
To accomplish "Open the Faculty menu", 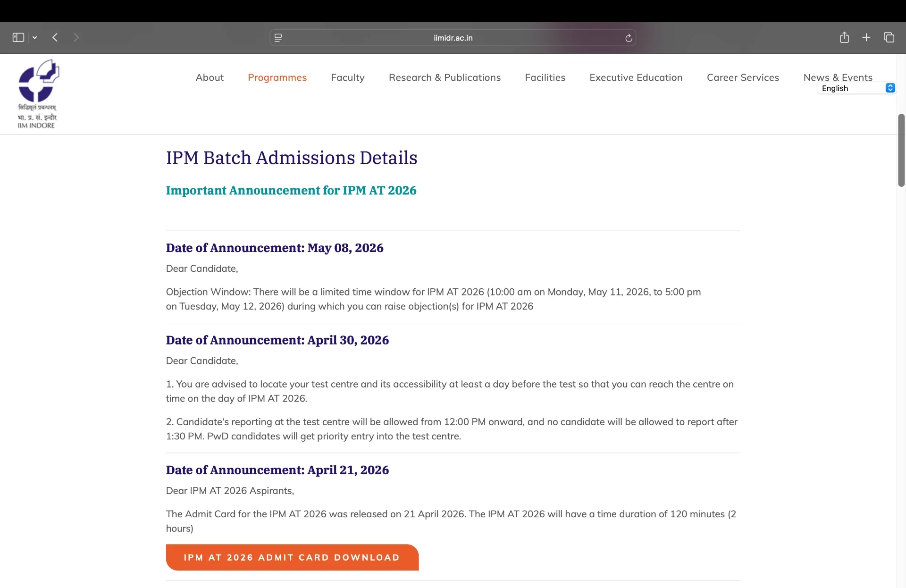I will click(x=348, y=77).
